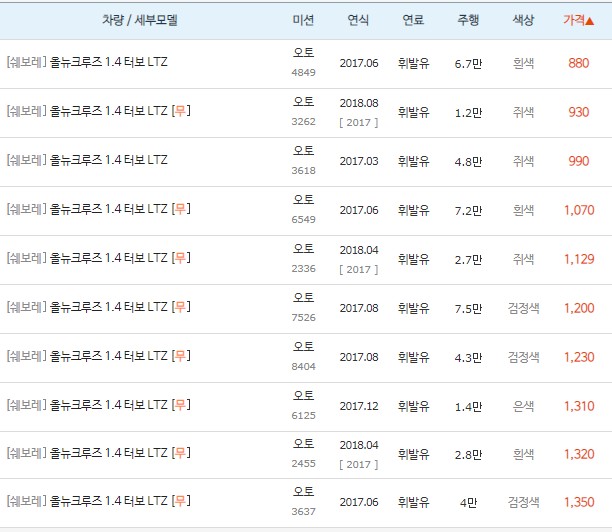The height and width of the screenshot is (532, 612).
Task: Sort by 가격 column header
Action: (x=578, y=20)
